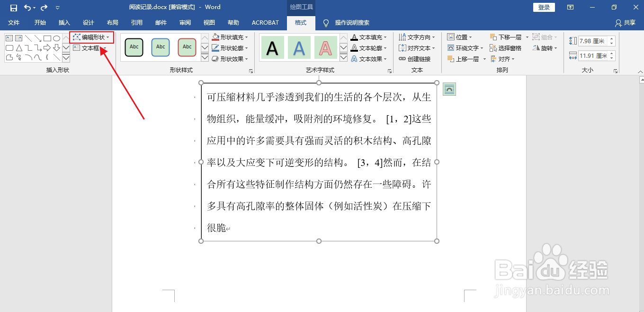
Task: Switch to the 审阅 ribbon tab
Action: (185, 23)
